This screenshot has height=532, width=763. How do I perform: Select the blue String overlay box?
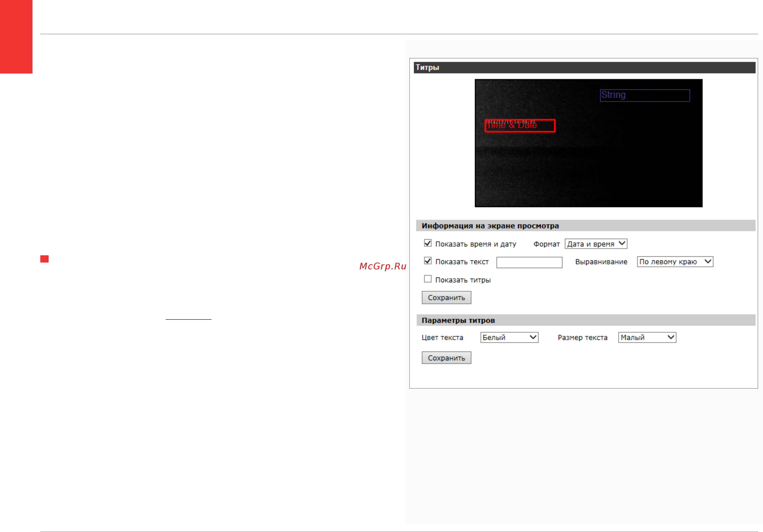coord(645,95)
